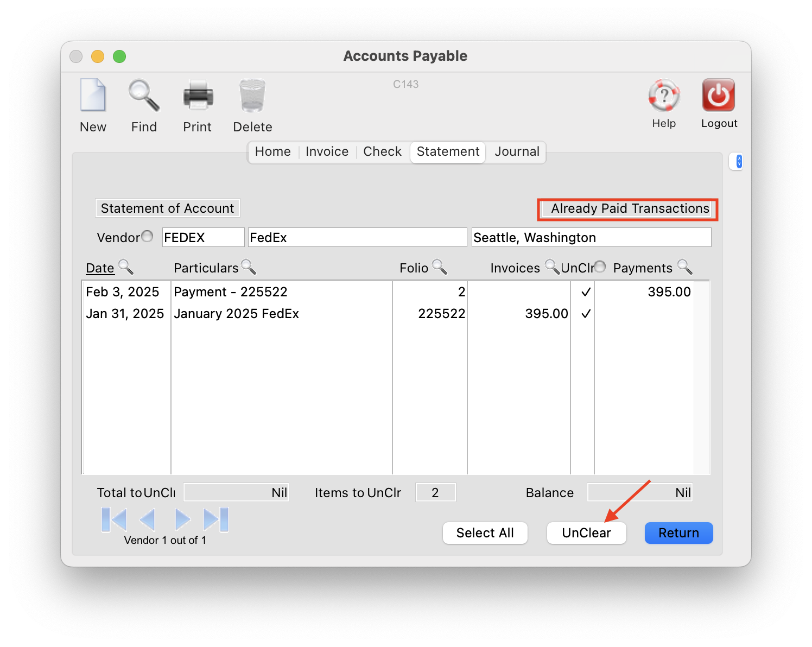Click the Print printer icon

coord(198,96)
